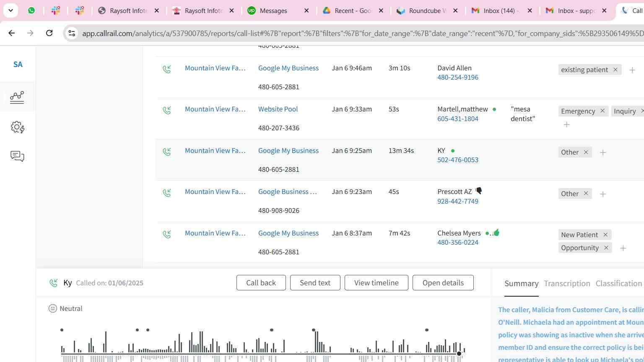Switch to the WhatsApp browser tab
Image resolution: width=644 pixels, height=362 pixels.
pyautogui.click(x=31, y=10)
